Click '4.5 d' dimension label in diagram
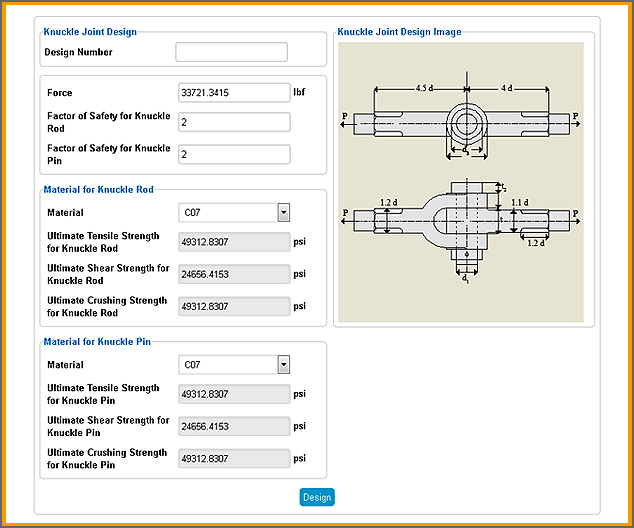The height and width of the screenshot is (528, 634). (424, 88)
